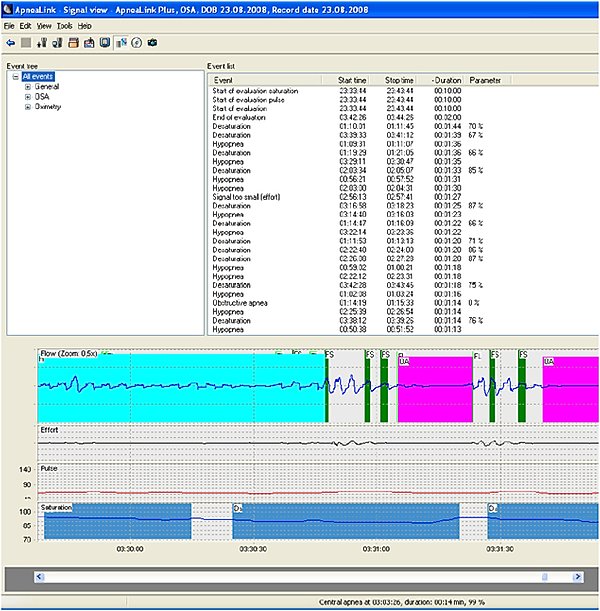
Task: Collapse the All events tree node
Action: tap(16, 77)
